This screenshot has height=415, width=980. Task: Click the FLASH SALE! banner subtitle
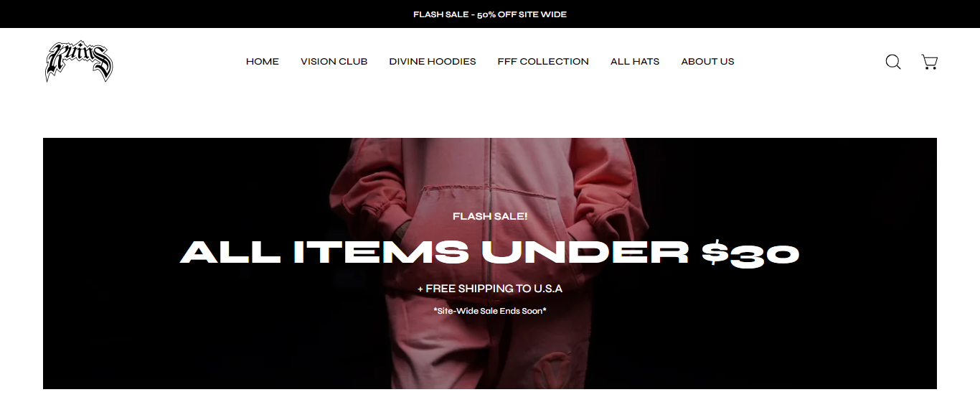pos(490,216)
